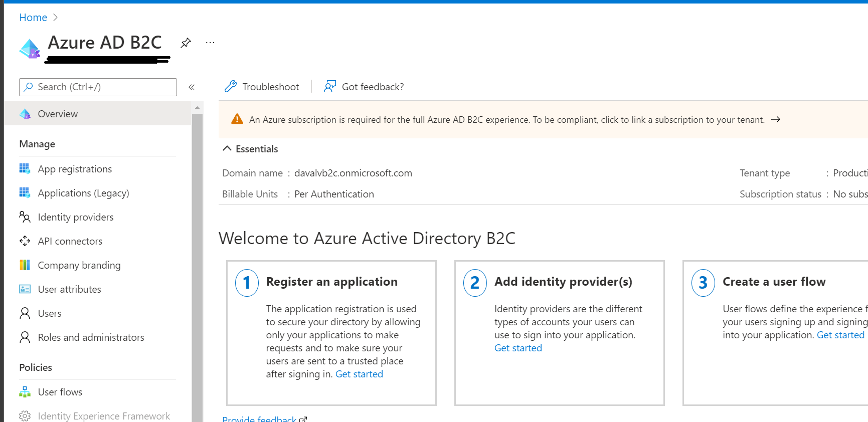The height and width of the screenshot is (422, 868).
Task: Click the API connectors arrows icon
Action: (25, 241)
